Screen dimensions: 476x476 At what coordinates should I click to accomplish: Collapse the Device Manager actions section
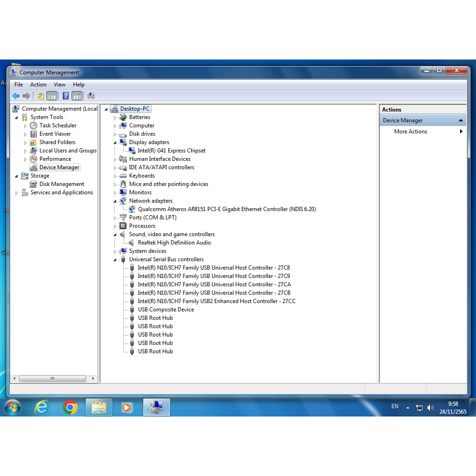461,120
